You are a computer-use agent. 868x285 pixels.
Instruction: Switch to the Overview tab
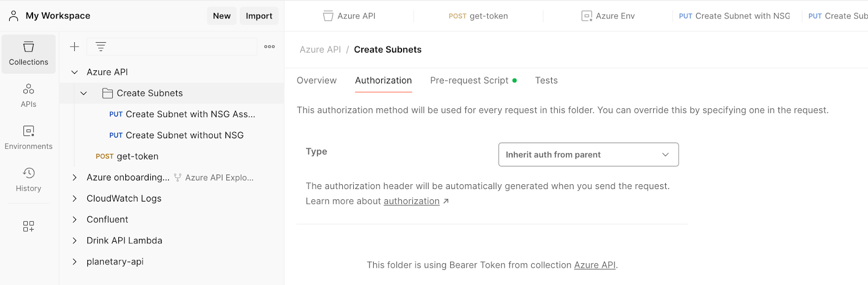317,80
